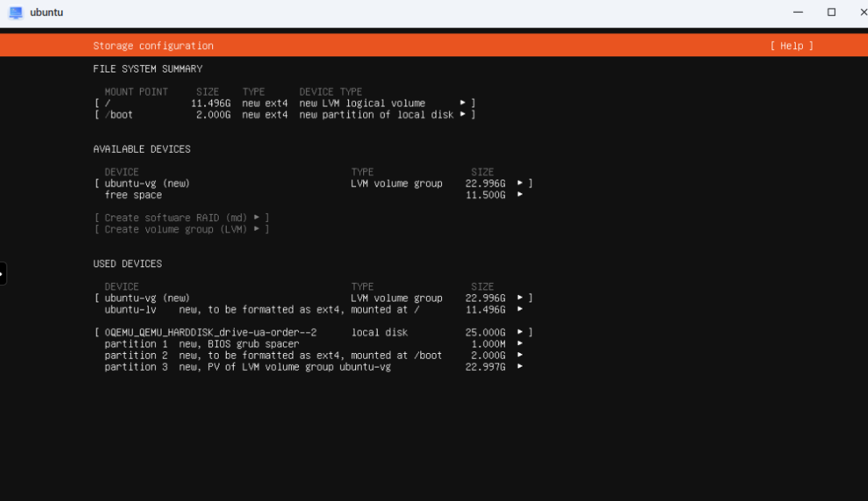This screenshot has width=868, height=501.
Task: Open arrow beside ubuntu-lv 11.496G
Action: pos(520,310)
